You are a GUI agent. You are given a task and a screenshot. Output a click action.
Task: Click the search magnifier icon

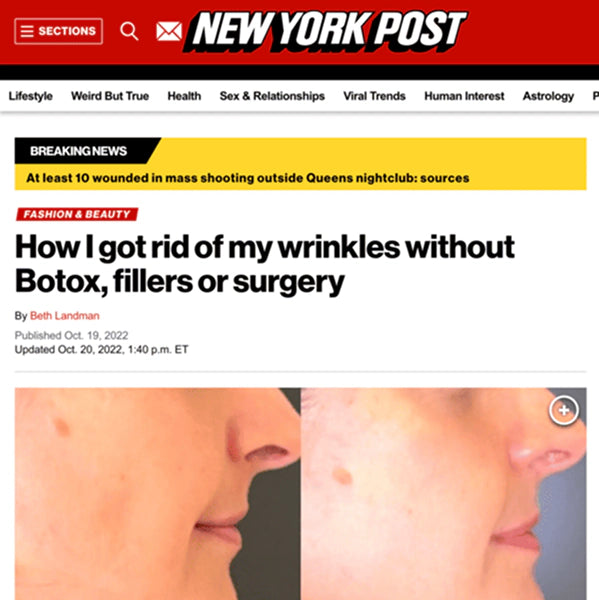[129, 31]
